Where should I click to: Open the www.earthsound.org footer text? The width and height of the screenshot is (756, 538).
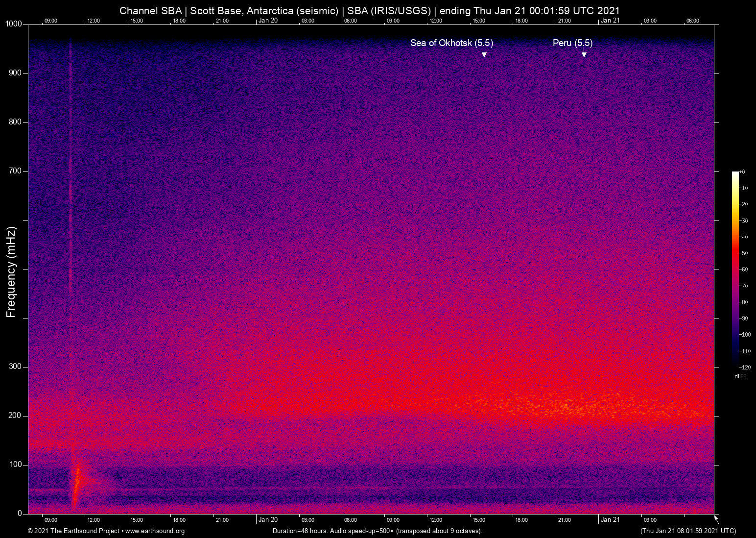click(x=155, y=531)
